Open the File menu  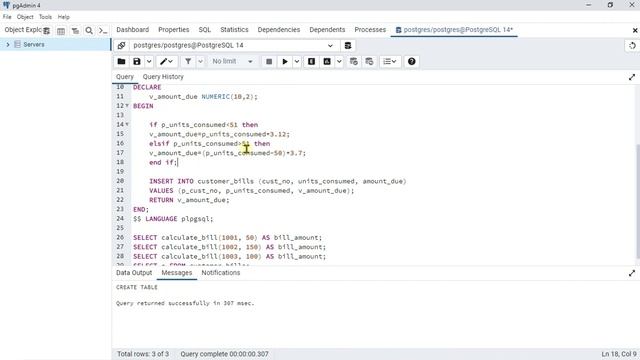tap(7, 17)
